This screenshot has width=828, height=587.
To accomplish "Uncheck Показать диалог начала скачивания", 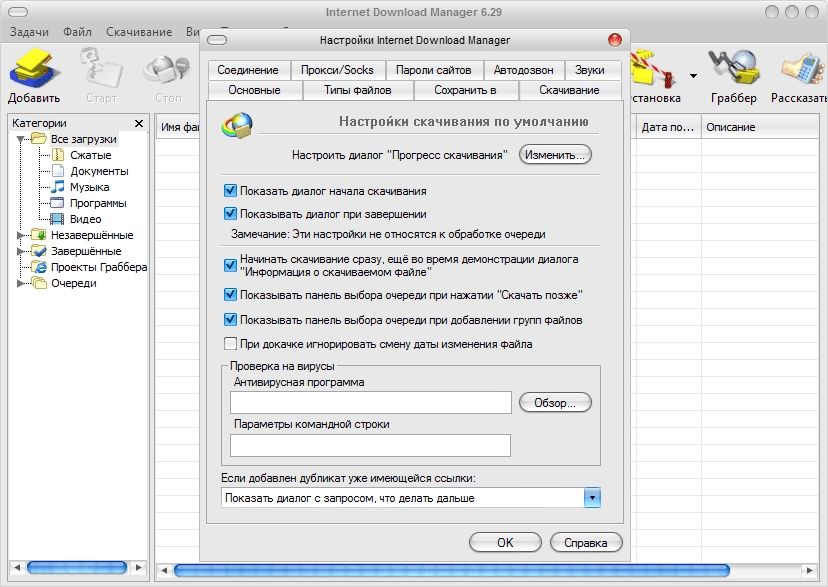I will point(230,191).
